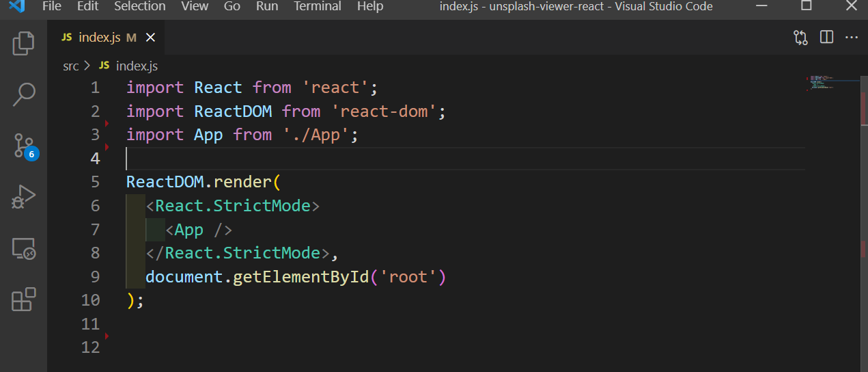Open the File menu
This screenshot has width=868, height=372.
click(51, 7)
